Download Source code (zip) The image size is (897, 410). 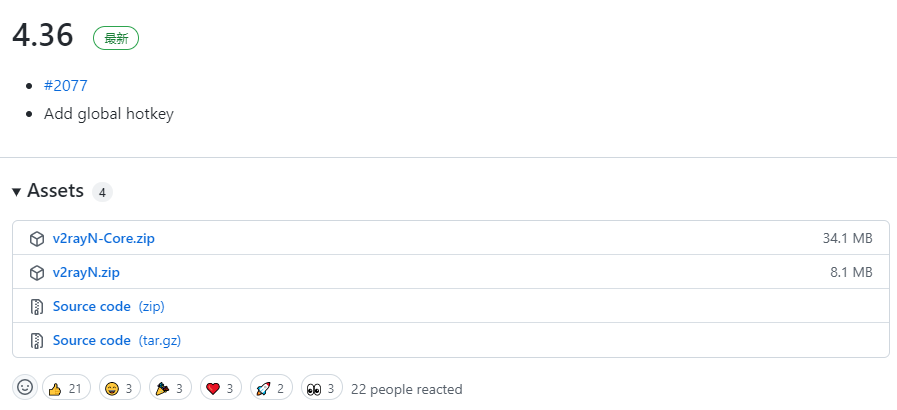(109, 306)
